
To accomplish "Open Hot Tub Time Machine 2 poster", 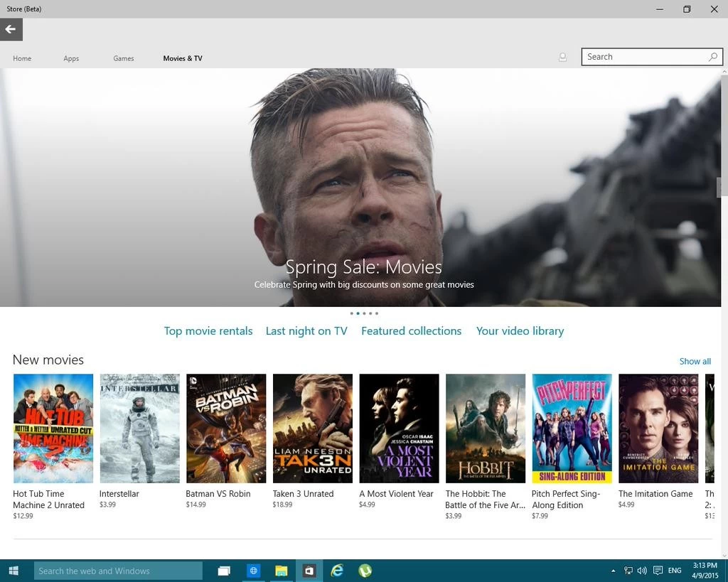I will click(53, 429).
